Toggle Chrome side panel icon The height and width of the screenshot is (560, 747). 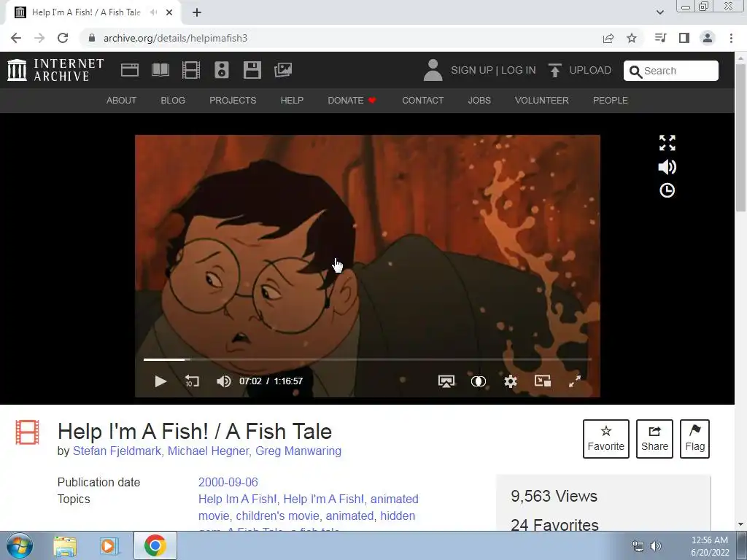(684, 38)
